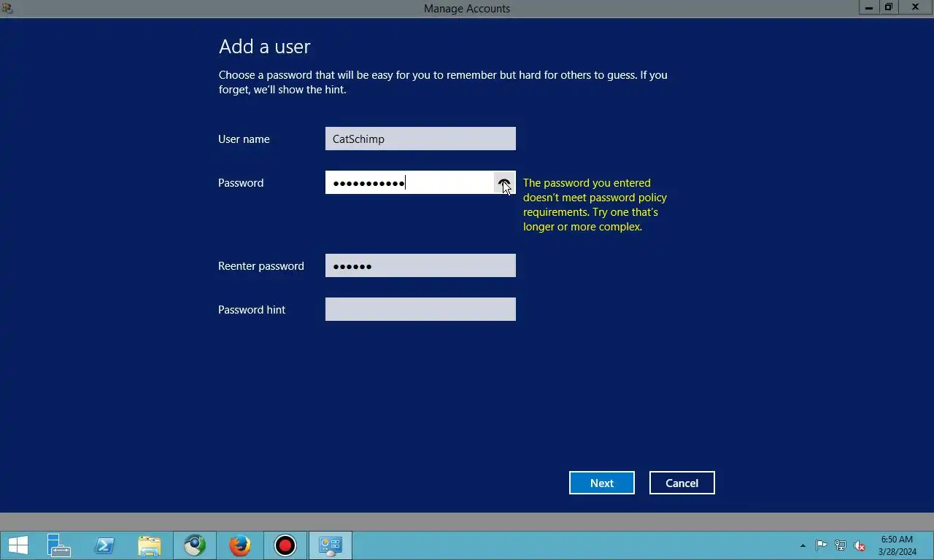Open the clock showing 6:50 AM
934x560 pixels.
pyautogui.click(x=897, y=545)
